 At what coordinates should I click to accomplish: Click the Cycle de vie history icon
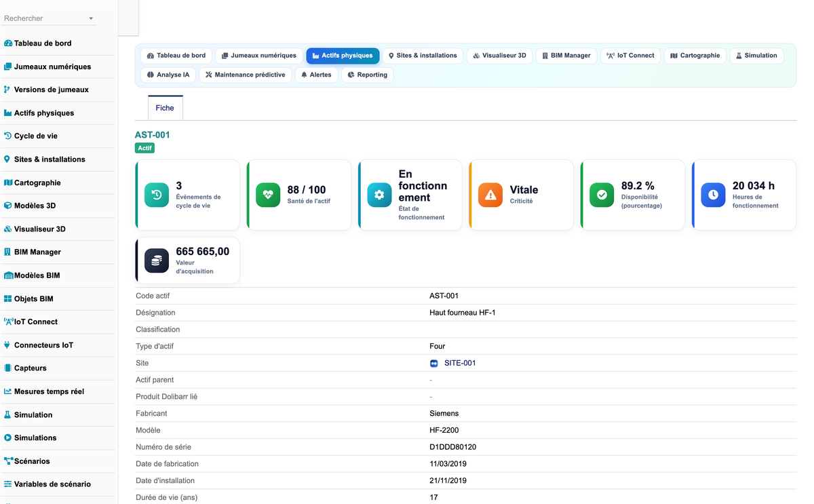(8, 136)
